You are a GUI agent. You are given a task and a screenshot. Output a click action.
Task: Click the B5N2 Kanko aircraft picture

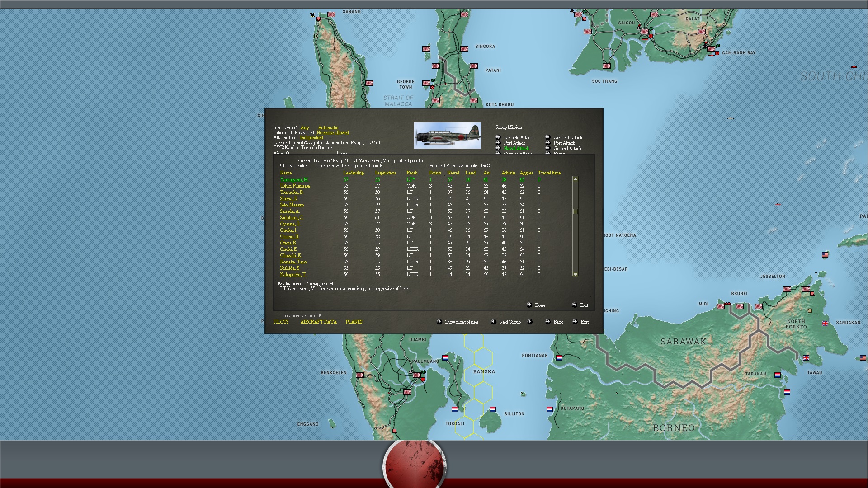447,136
